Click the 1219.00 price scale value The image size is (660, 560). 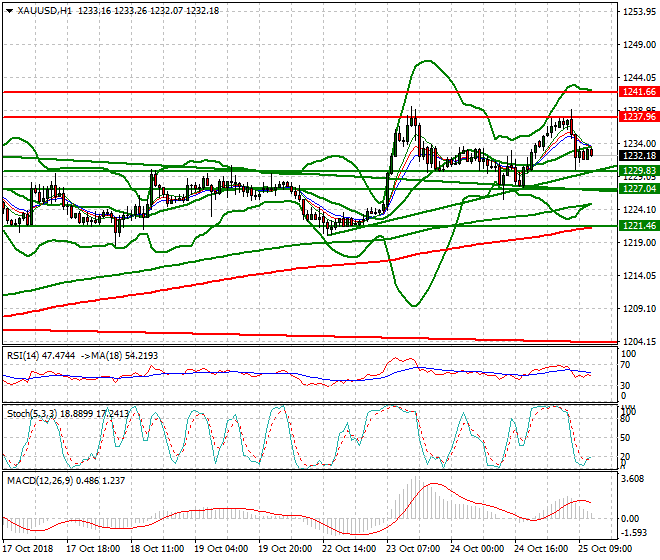click(639, 243)
